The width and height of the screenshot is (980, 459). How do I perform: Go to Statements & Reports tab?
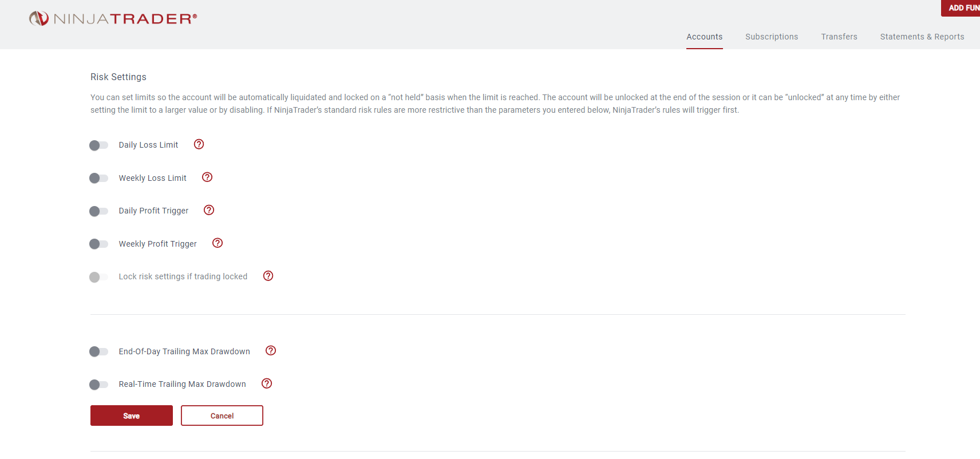pos(922,37)
